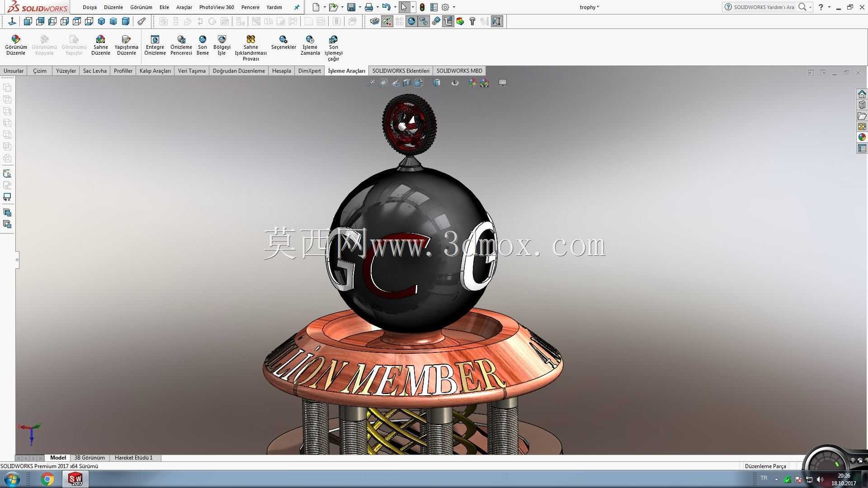Expand the Undo history dropdown arrow
Viewport: 868px width, 488px height.
(395, 7)
